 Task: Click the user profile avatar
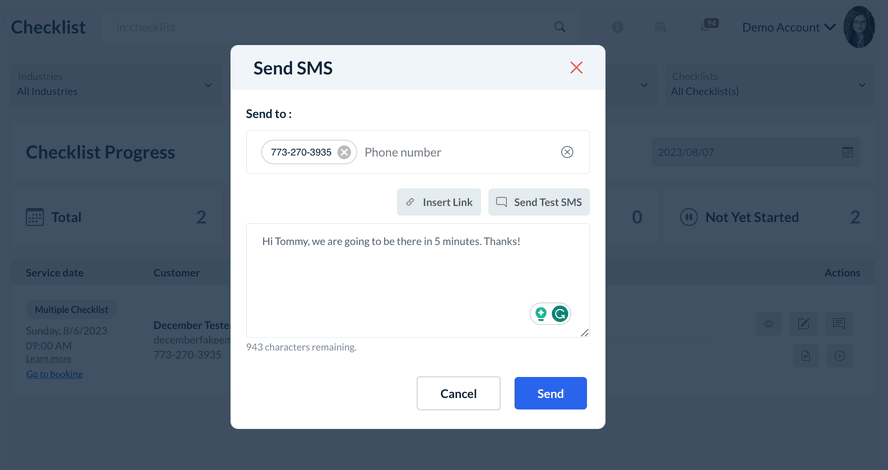click(859, 27)
